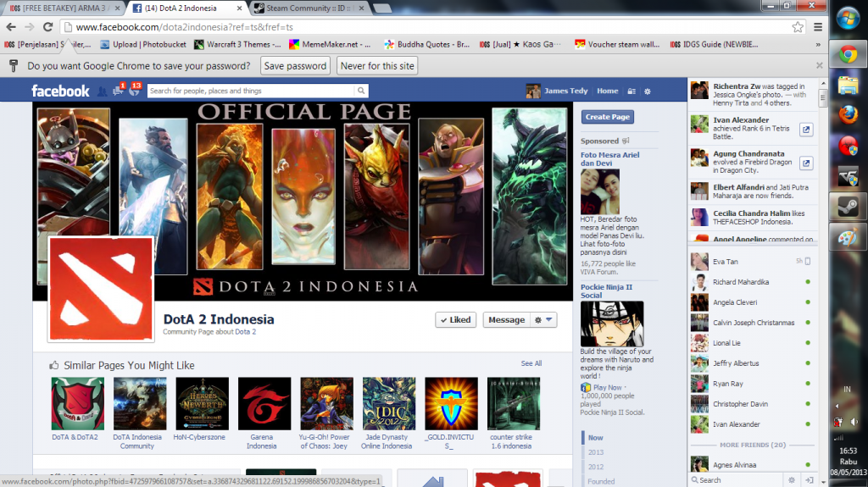
Task: Open Steam from the taskbar
Action: pos(848,207)
